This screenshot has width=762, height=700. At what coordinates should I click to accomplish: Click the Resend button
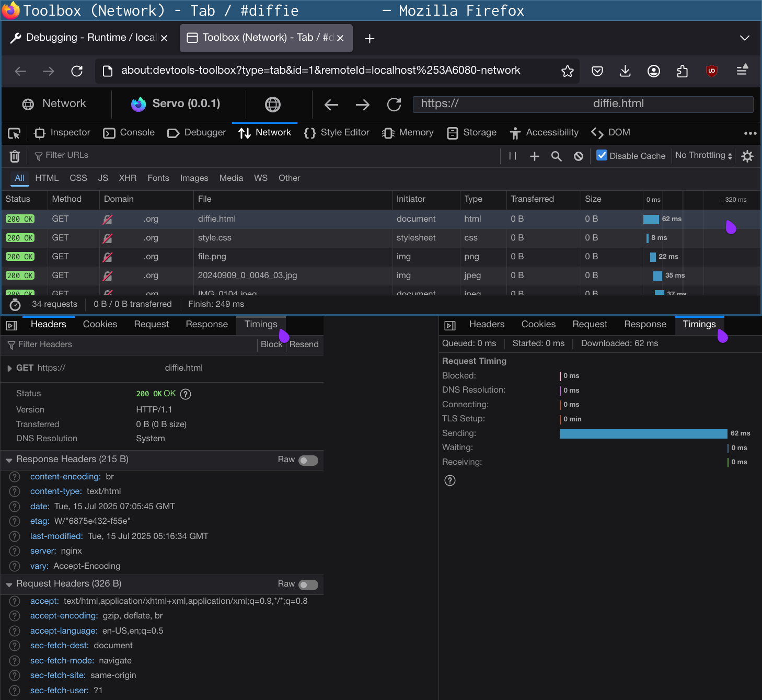pos(304,344)
